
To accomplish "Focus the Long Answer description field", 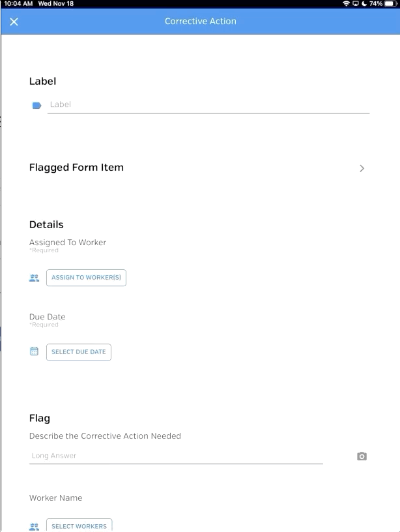I will click(176, 456).
